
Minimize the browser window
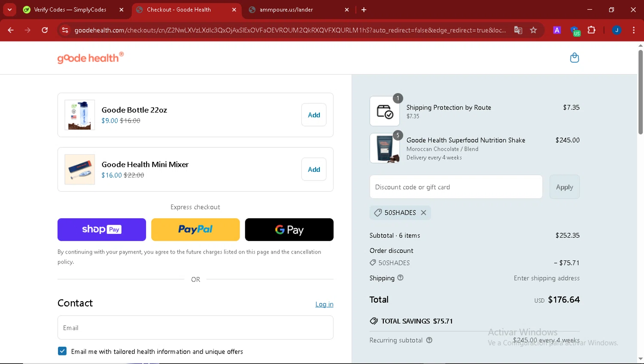click(590, 9)
